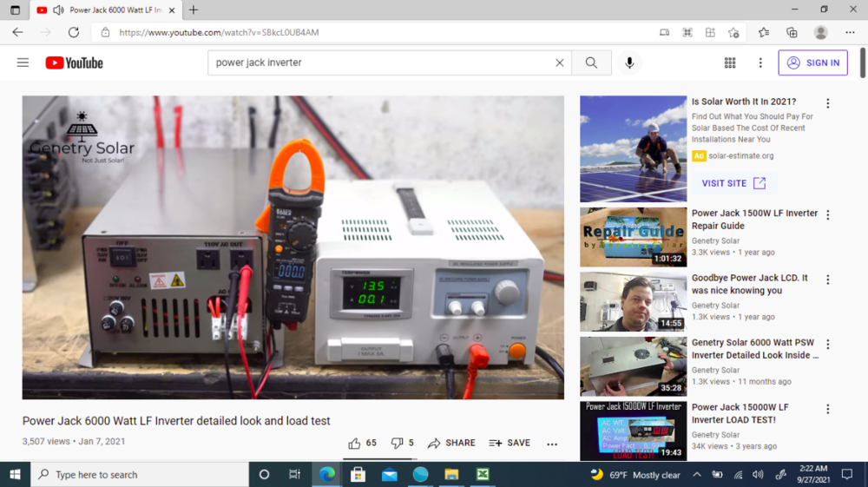Open the Windows Start menu
The width and height of the screenshot is (868, 487).
point(15,474)
